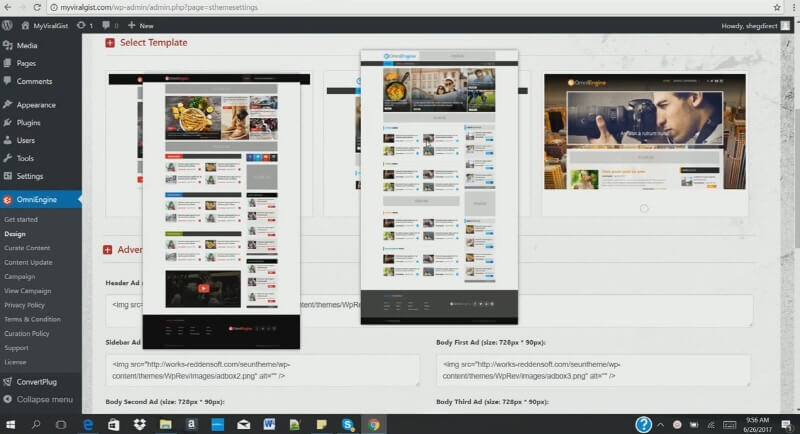Open Dropbox from the taskbar
The height and width of the screenshot is (434, 800).
point(139,424)
